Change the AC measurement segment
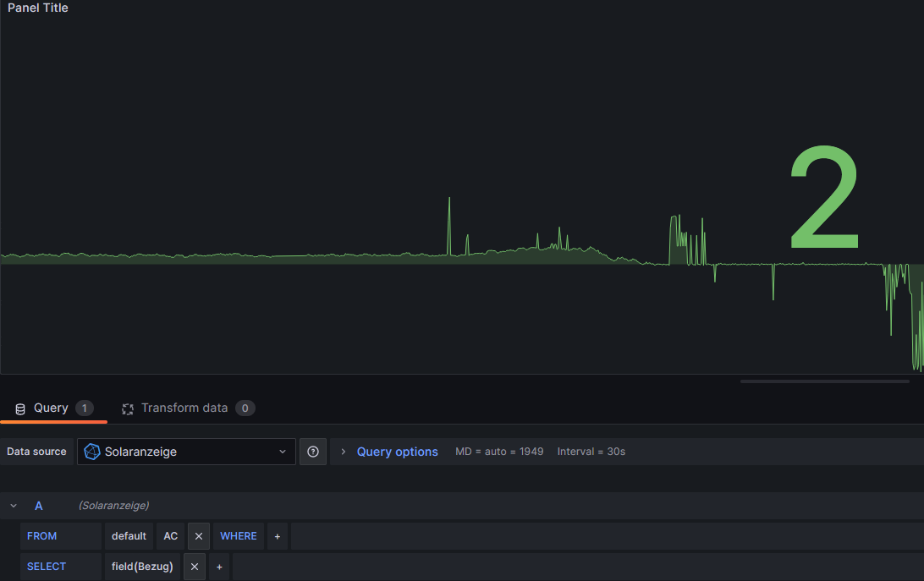924x581 pixels. (171, 536)
